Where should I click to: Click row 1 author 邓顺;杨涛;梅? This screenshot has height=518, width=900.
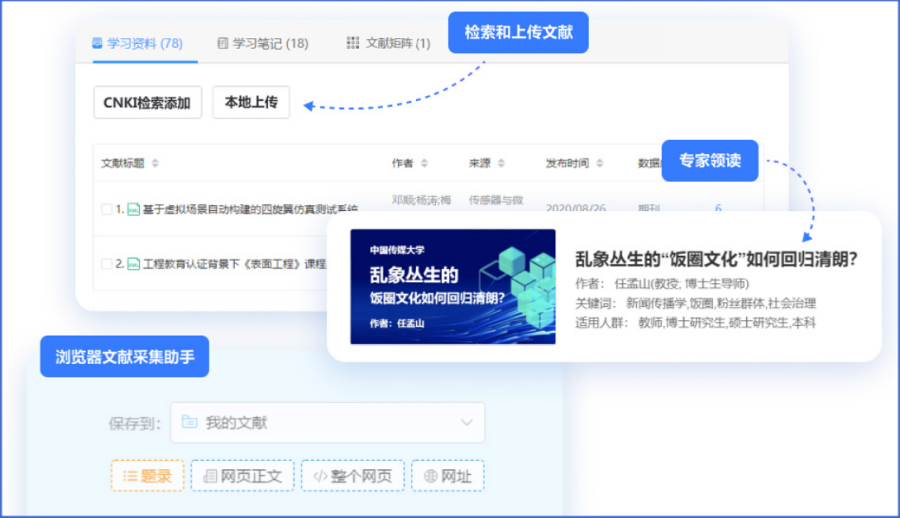coord(421,200)
